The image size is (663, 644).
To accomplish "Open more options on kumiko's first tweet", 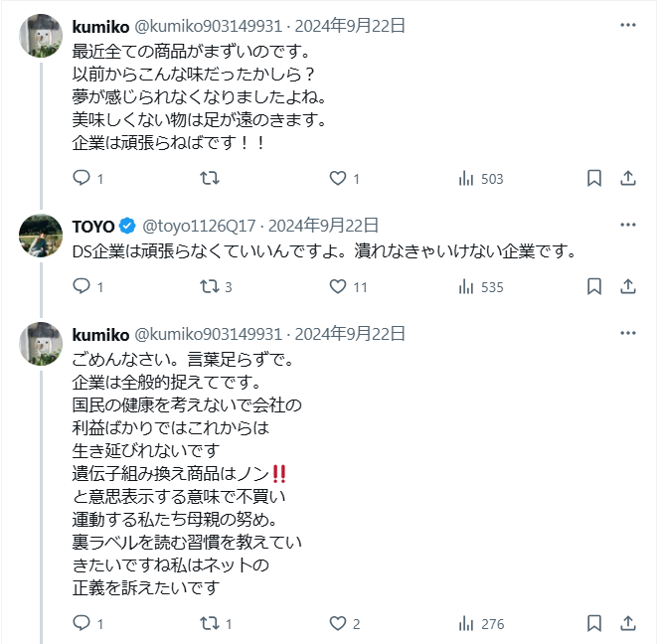I will 628,25.
